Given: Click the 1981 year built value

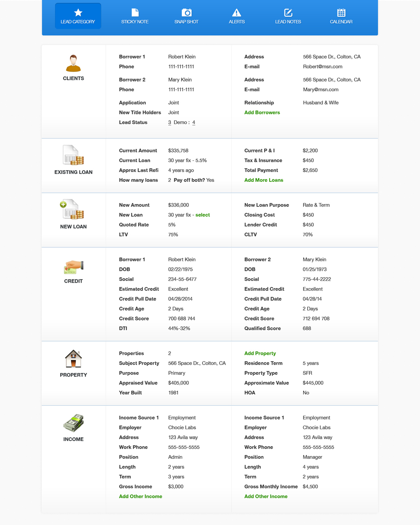Looking at the screenshot, I should pyautogui.click(x=173, y=393).
